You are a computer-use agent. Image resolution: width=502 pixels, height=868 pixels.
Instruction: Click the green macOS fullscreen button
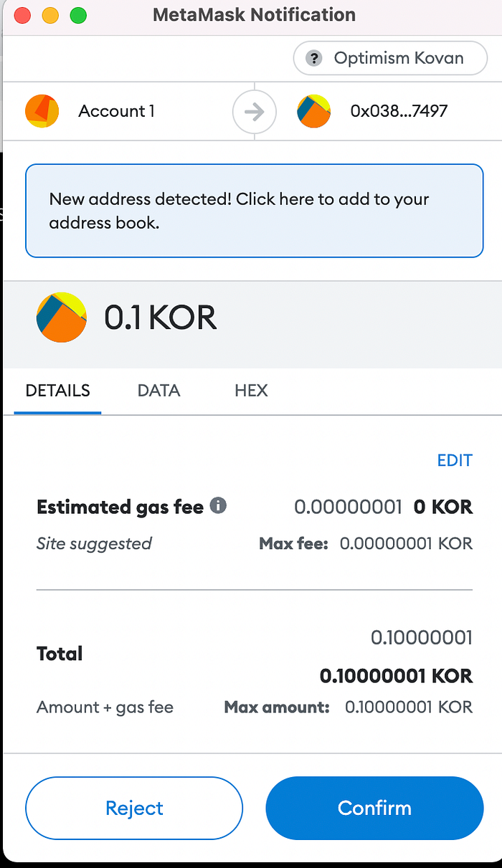pos(78,15)
